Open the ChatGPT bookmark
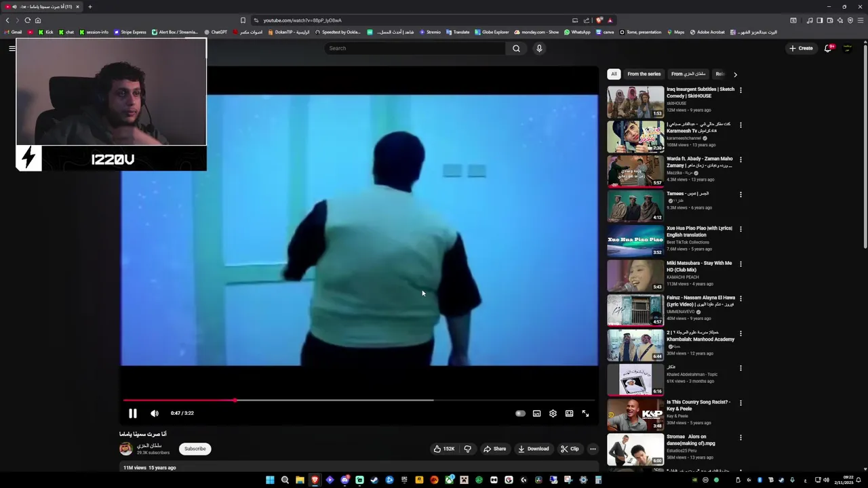This screenshot has width=868, height=488. 216,32
